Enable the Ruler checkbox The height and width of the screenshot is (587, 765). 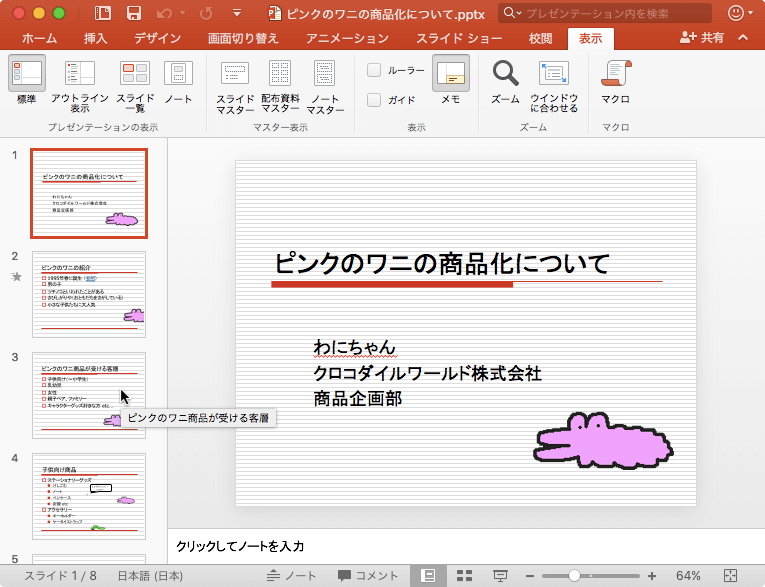pyautogui.click(x=374, y=70)
